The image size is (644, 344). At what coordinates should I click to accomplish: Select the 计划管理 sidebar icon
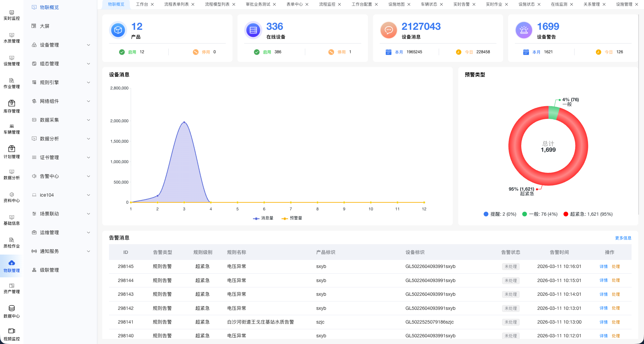tap(11, 152)
